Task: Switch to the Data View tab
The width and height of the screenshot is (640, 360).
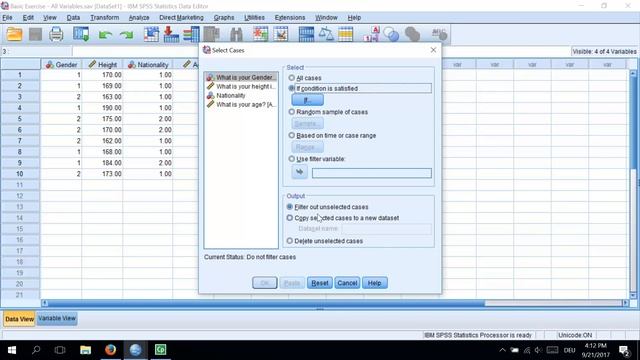Action: (19, 319)
